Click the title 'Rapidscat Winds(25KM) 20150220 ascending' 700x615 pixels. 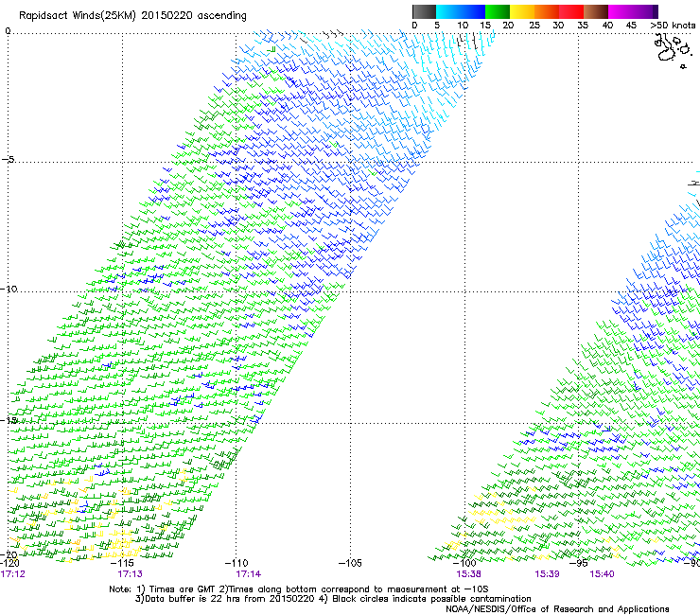click(x=132, y=16)
